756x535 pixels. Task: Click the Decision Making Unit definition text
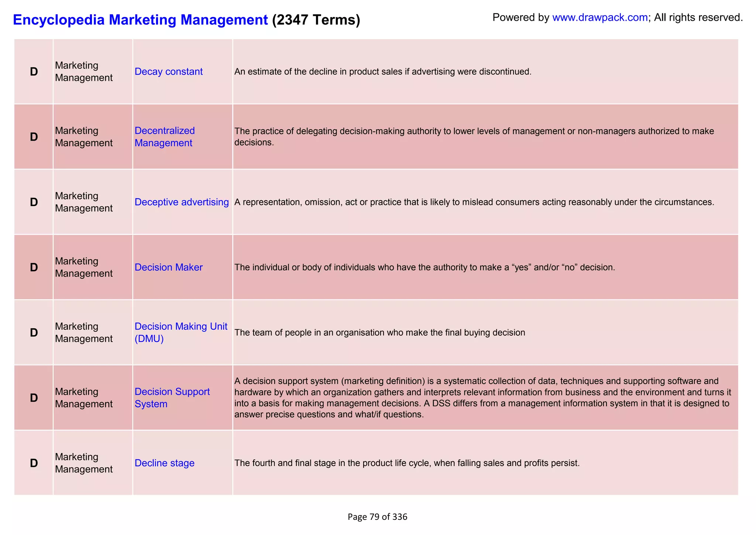tap(379, 333)
